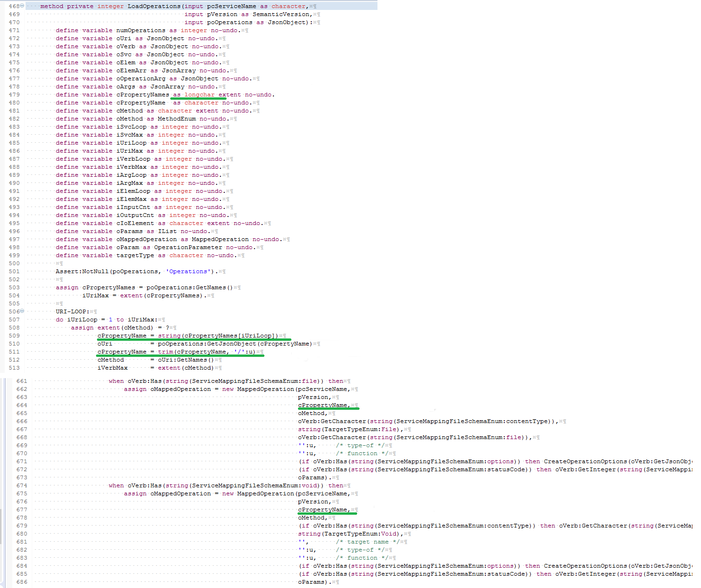The height and width of the screenshot is (588, 701).
Task: Click line number 479 in the gutter
Action: [14, 95]
